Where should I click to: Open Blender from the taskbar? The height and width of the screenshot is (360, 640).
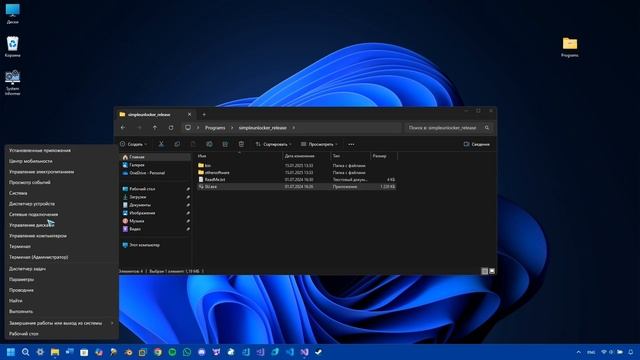(128, 352)
